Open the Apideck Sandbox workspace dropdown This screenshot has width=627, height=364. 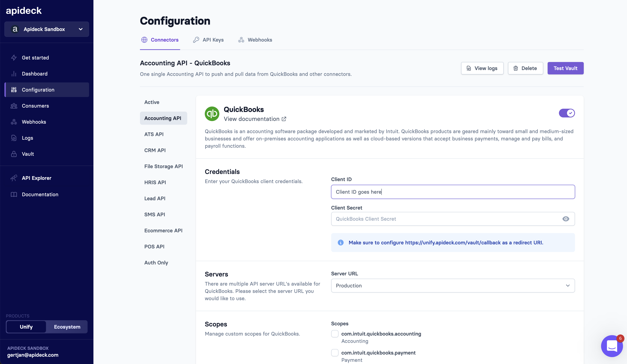47,29
